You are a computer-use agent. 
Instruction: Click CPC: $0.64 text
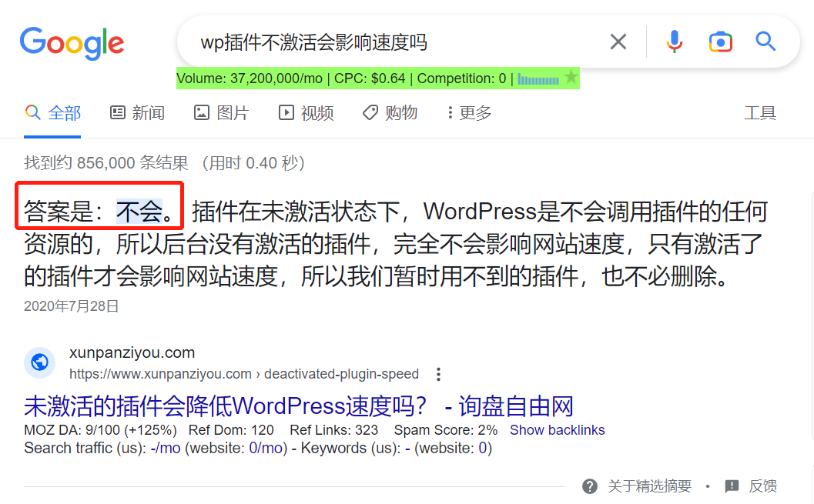pos(370,78)
